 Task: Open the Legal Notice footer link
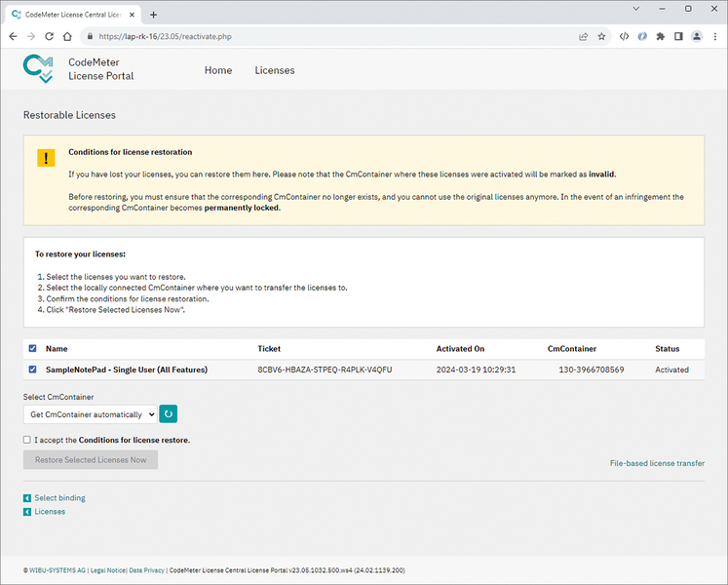click(x=108, y=570)
